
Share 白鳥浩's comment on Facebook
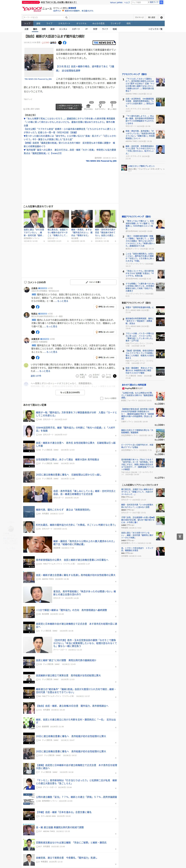[38, 307]
